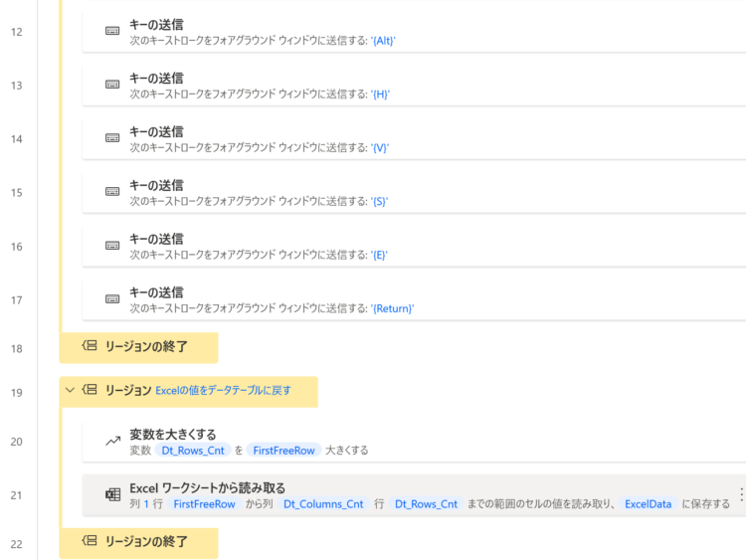Viewport: 746px width, 560px height.
Task: Select line number 14
Action: [x=17, y=139]
